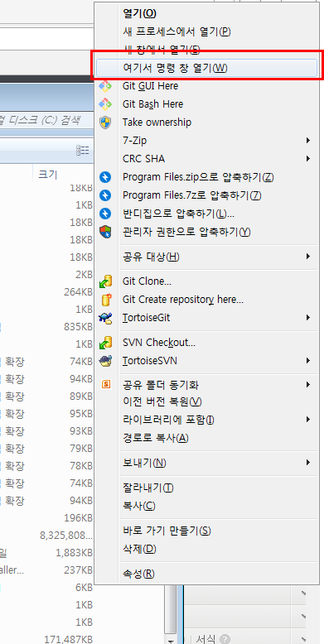Click the Program Files.zip compress icon
This screenshot has width=324, height=644.
(106, 177)
